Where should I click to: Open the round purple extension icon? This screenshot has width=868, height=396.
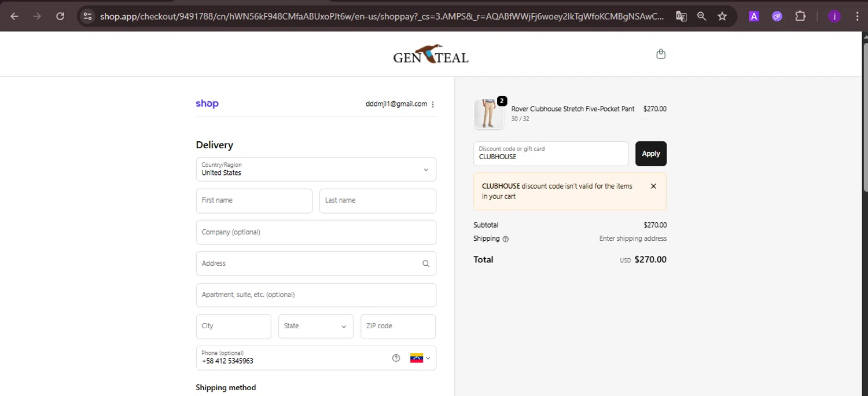coord(777,16)
